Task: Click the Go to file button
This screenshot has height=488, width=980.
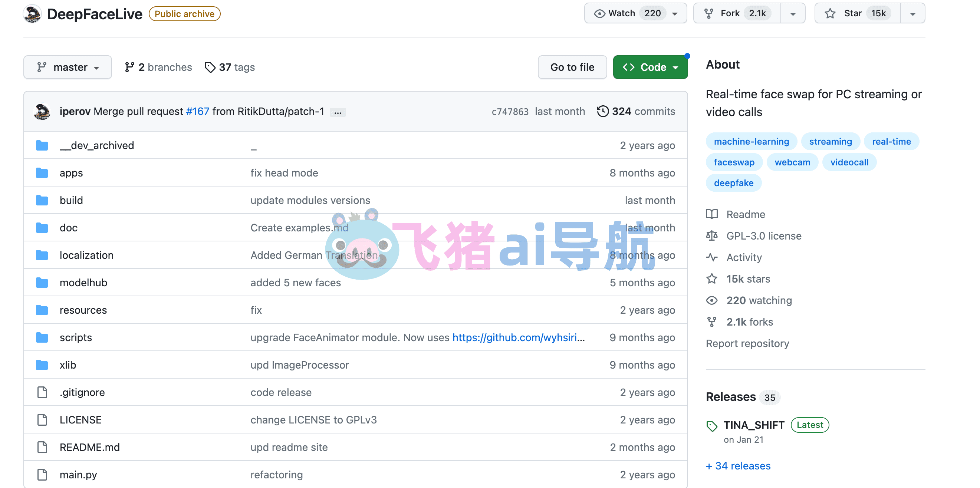Action: click(572, 67)
